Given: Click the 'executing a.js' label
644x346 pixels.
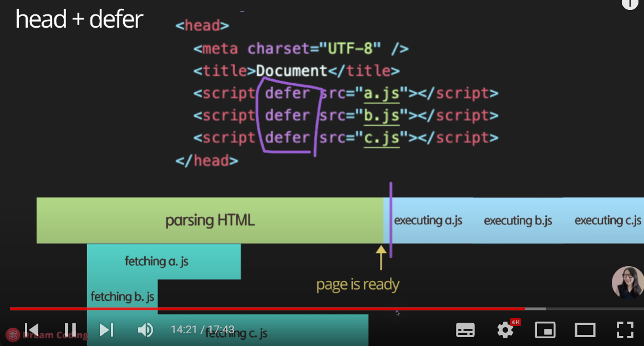Looking at the screenshot, I should tap(428, 220).
